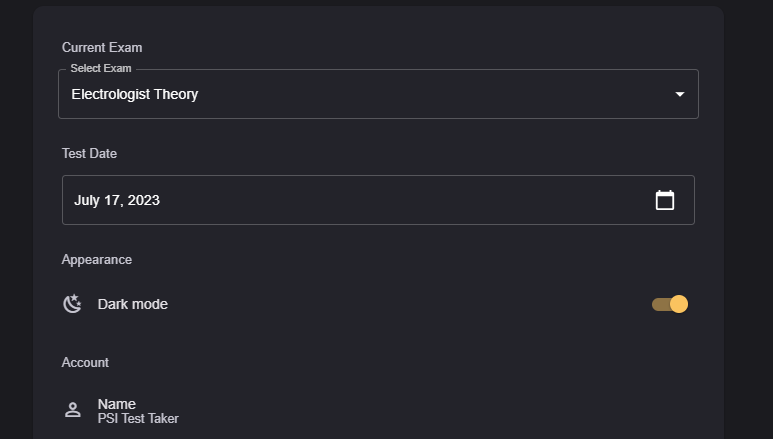This screenshot has height=439, width=773.
Task: Click the Dark mode row background
Action: point(400,304)
